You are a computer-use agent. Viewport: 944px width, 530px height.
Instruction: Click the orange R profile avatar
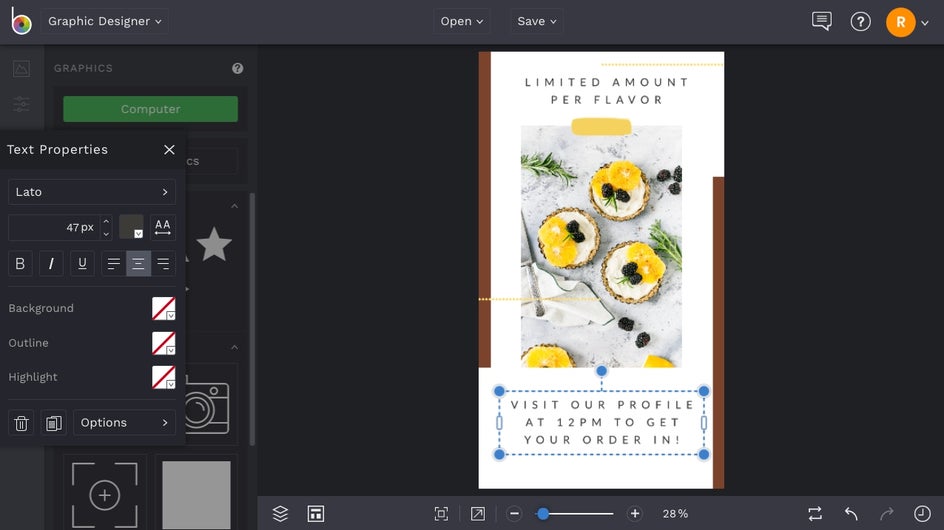coord(901,22)
